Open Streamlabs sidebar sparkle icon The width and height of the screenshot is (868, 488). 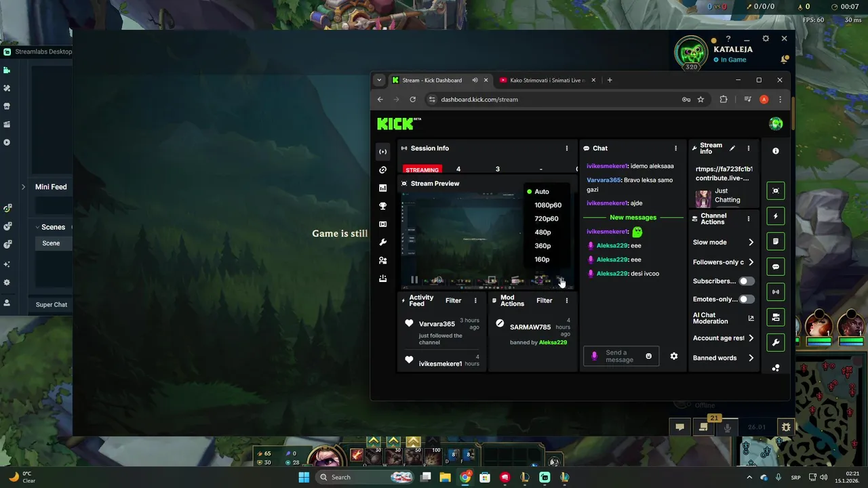point(7,264)
